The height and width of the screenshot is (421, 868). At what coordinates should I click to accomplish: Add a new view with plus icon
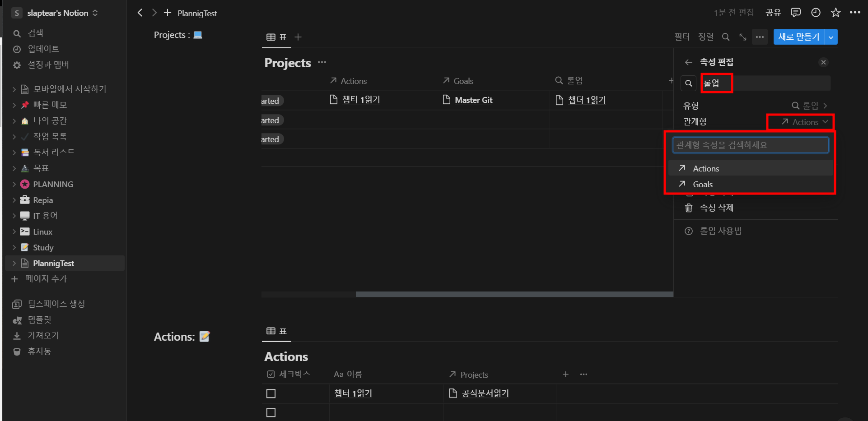click(x=298, y=37)
